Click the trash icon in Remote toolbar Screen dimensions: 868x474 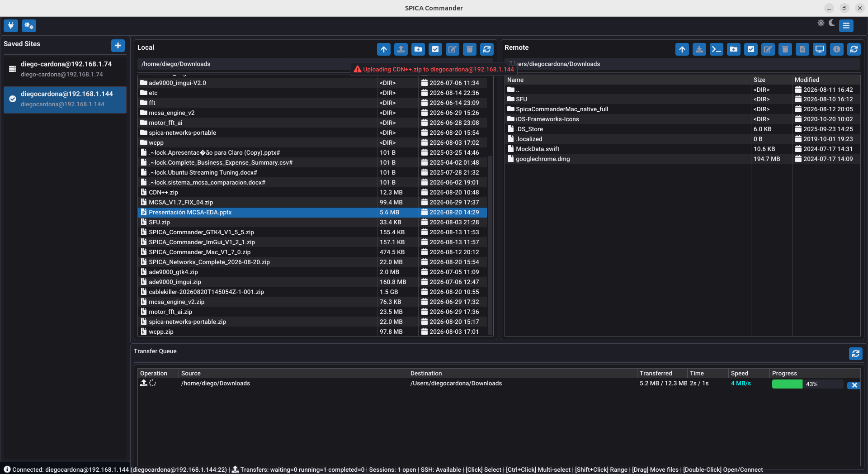pos(785,49)
